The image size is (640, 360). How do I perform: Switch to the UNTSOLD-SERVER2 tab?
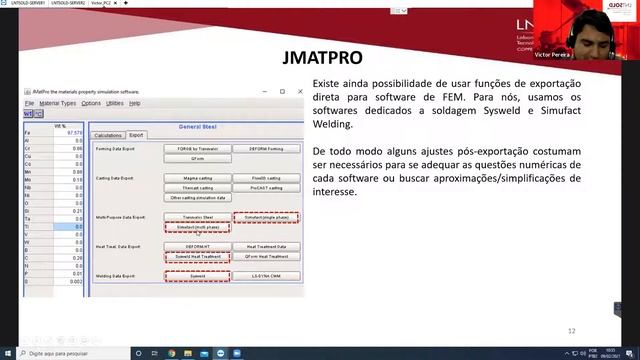tap(68, 3)
